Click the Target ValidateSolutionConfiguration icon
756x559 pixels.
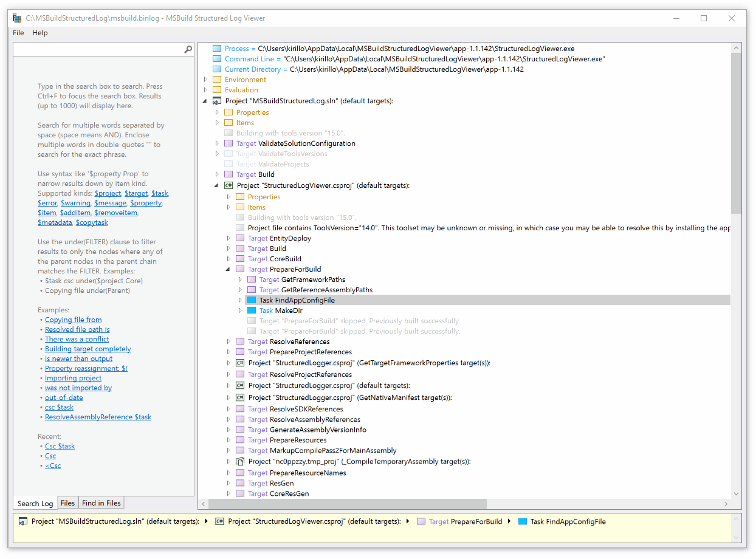click(229, 143)
